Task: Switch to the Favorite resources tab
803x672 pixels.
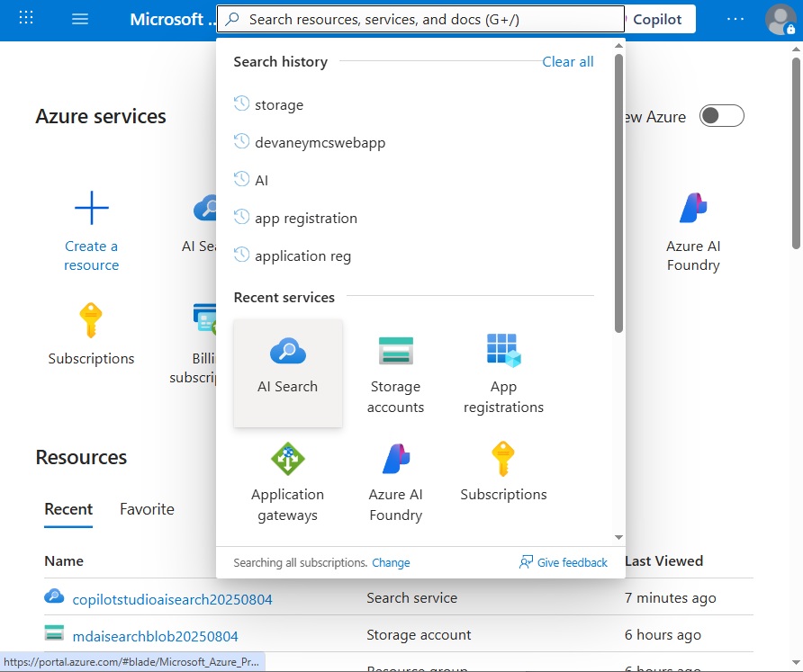Action: (x=147, y=509)
